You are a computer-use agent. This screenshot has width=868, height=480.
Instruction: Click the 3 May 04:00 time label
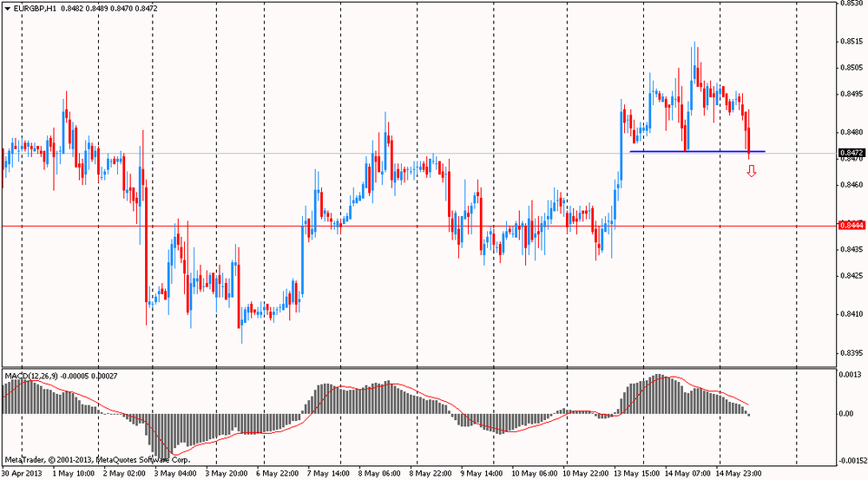pyautogui.click(x=175, y=474)
